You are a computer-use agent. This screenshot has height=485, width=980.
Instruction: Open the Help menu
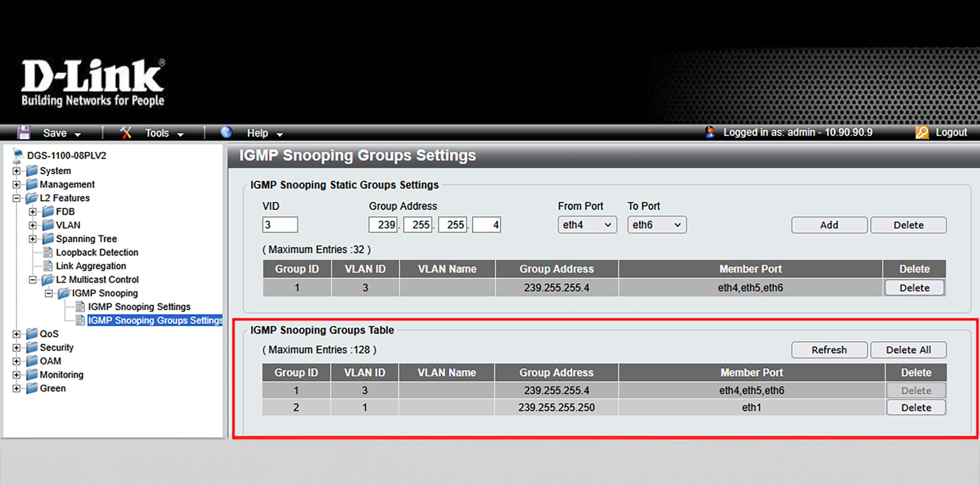264,133
